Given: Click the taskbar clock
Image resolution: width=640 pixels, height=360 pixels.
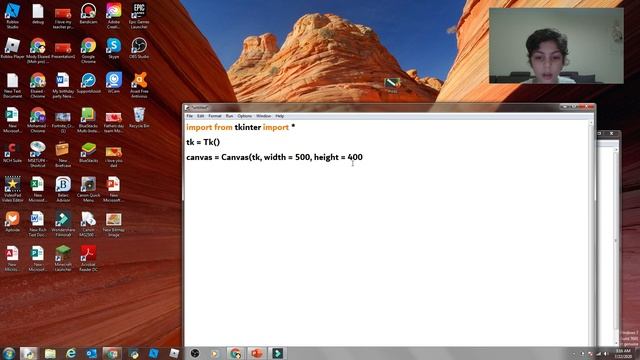Looking at the screenshot, I should 623,353.
